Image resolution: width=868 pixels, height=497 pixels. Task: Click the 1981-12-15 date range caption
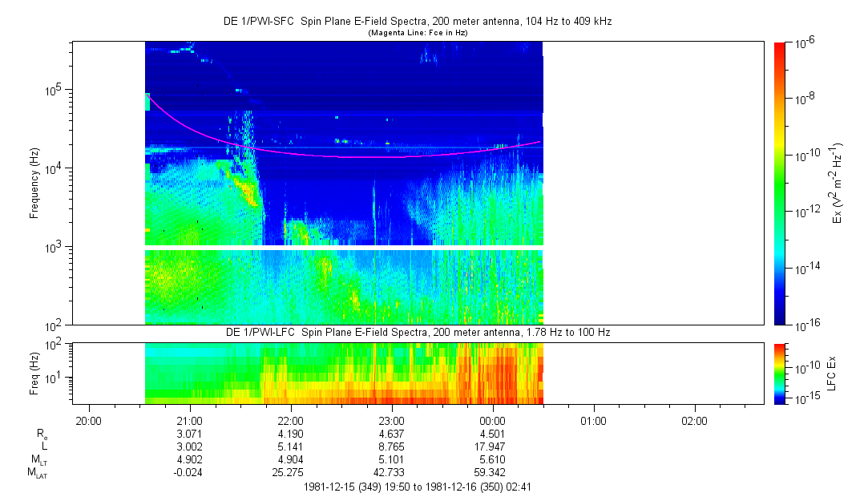417,487
